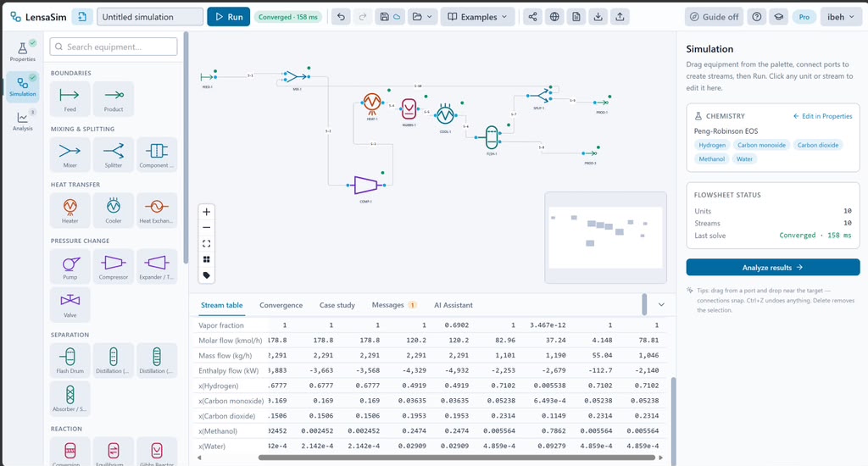Click the stream table horizontal scrollbar
The height and width of the screenshot is (466, 868).
coord(457,458)
